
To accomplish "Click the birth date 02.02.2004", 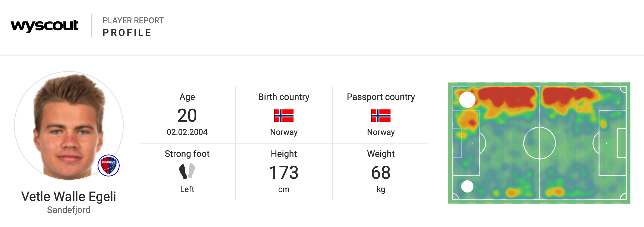I will pos(187,132).
